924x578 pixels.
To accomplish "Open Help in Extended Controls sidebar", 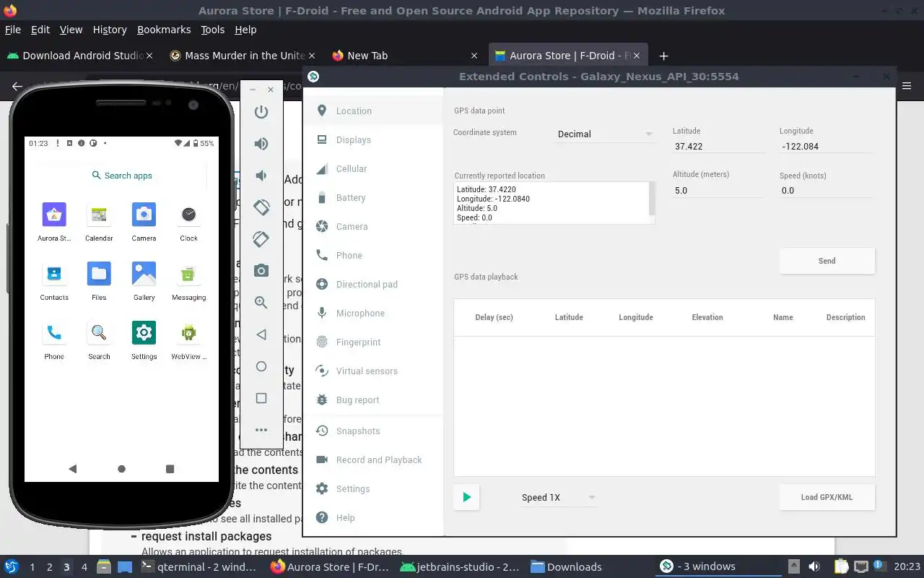I will point(372,517).
